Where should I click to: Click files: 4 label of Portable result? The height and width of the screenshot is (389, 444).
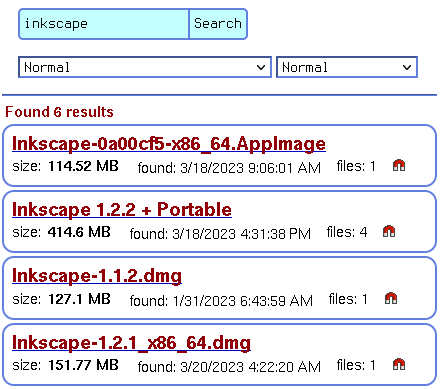(347, 232)
